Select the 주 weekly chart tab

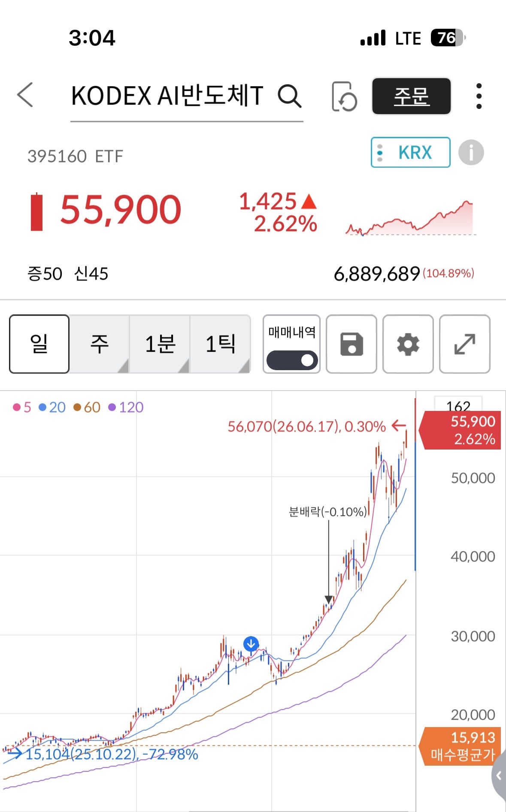point(99,344)
